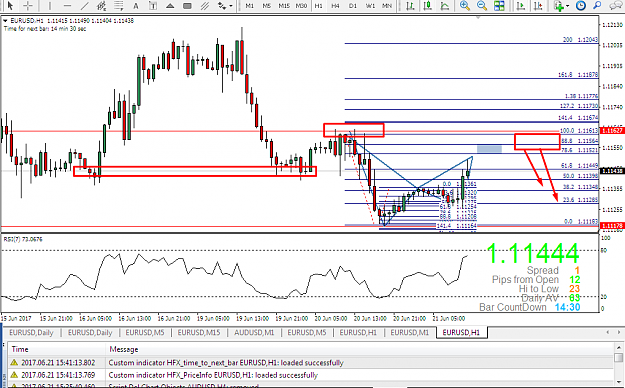Tile chart windows
Image resolution: width=625 pixels, height=388 pixels.
pyautogui.click(x=499, y=6)
